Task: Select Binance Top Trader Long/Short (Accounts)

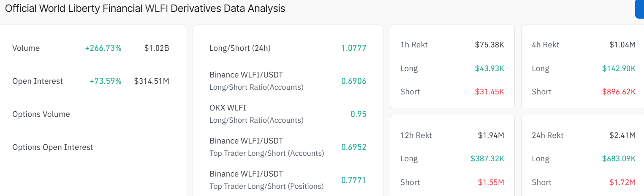Action: coord(266,147)
